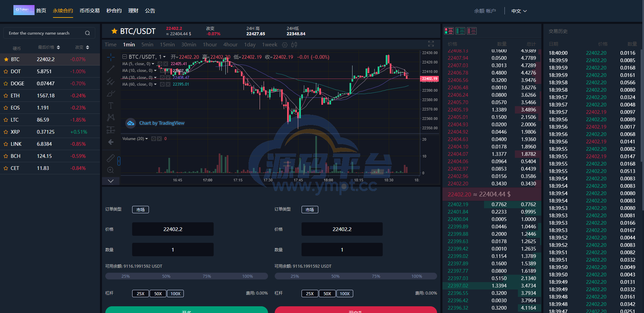
Task: Select the XABCD pattern tool
Action: [111, 118]
